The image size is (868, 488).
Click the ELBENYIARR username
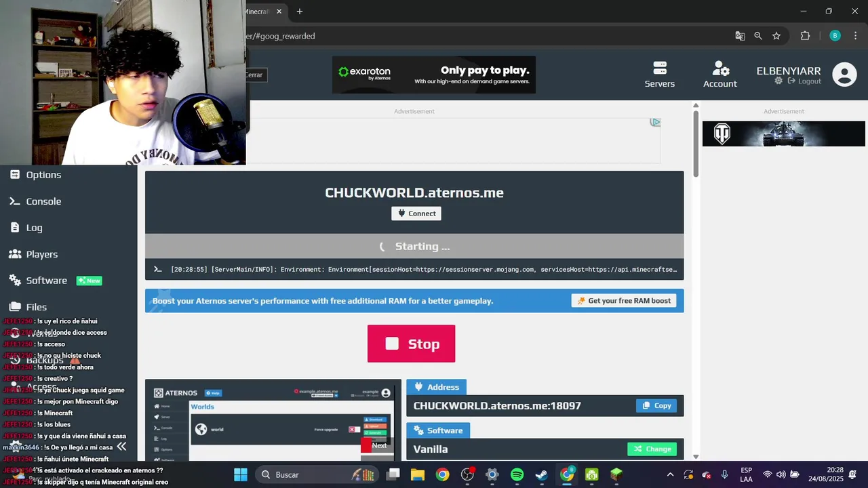point(789,70)
